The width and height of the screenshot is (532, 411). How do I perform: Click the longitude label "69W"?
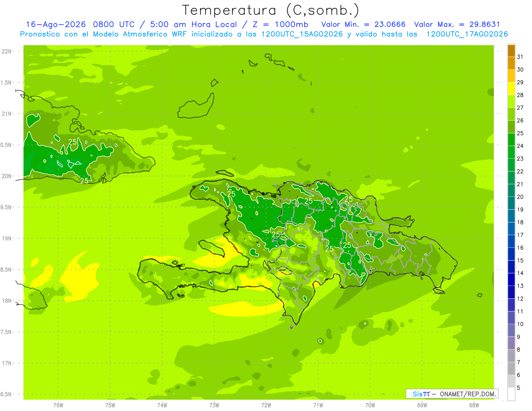click(x=422, y=405)
